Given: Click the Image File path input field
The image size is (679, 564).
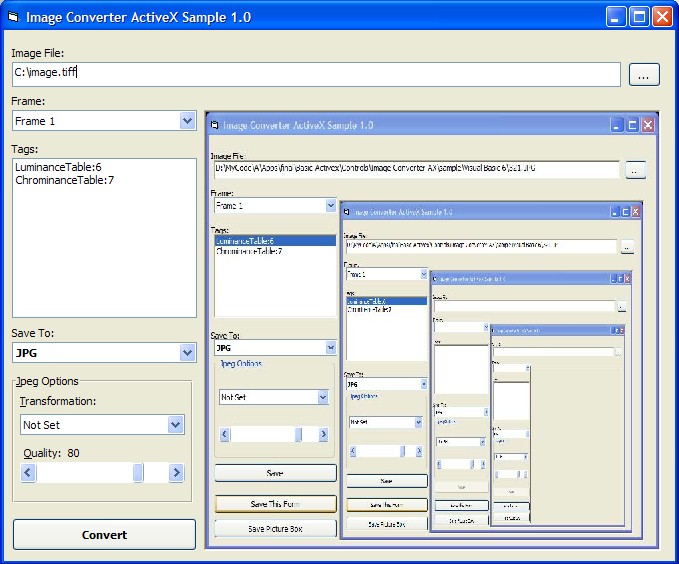Looking at the screenshot, I should (x=316, y=74).
